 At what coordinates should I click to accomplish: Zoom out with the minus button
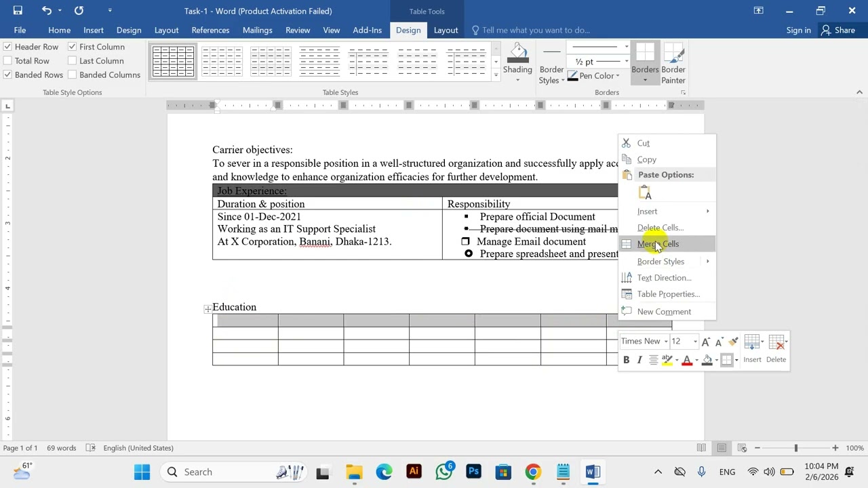tap(757, 448)
